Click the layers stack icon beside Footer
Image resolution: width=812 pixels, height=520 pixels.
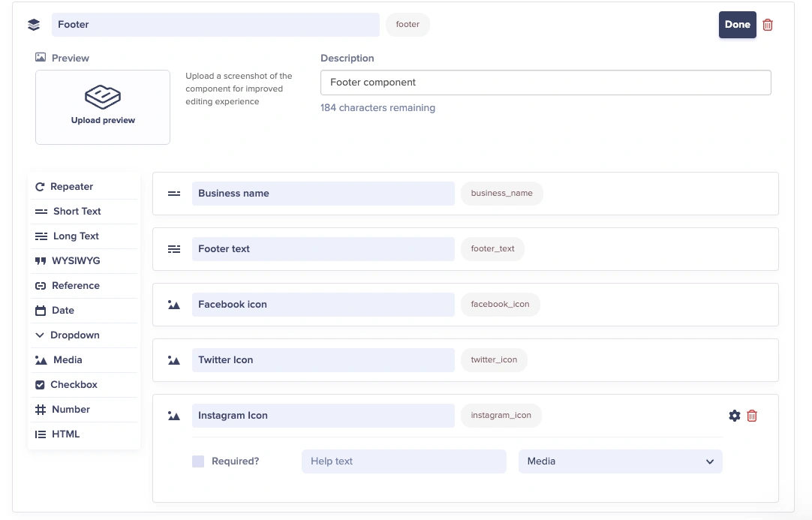[x=33, y=25]
